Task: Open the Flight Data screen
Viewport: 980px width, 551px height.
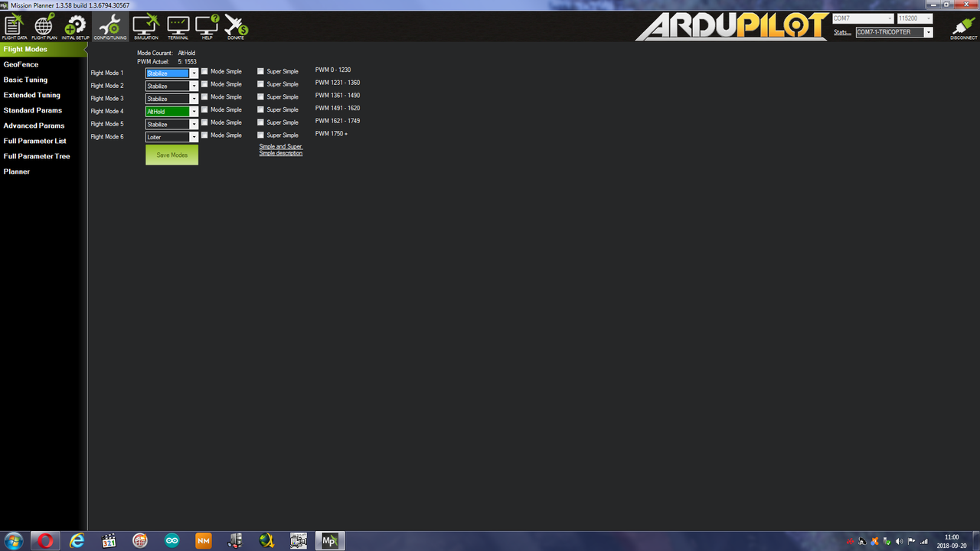Action: click(x=14, y=27)
